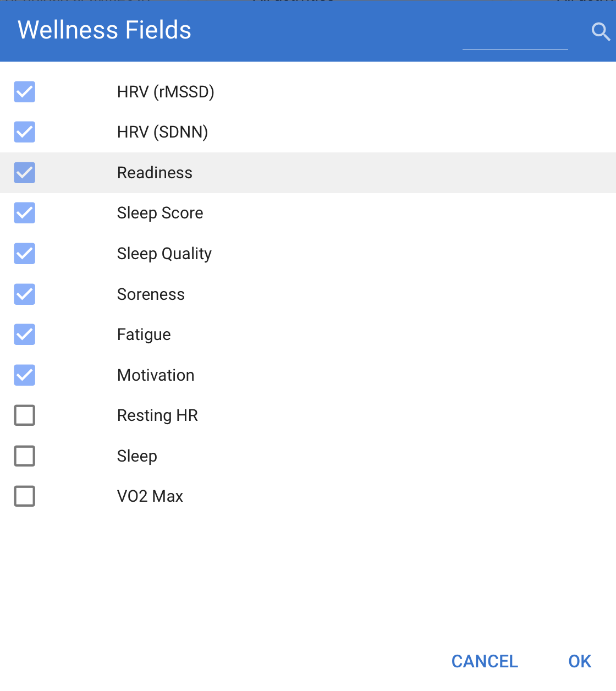Click the Resting HR label text
The height and width of the screenshot is (691, 616).
[157, 415]
